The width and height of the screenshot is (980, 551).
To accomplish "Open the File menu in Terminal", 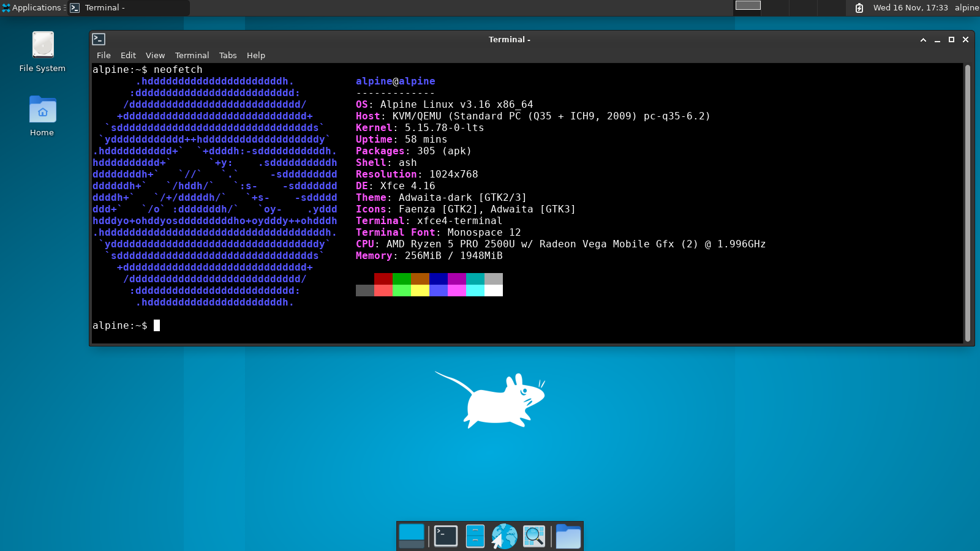I will click(x=104, y=55).
